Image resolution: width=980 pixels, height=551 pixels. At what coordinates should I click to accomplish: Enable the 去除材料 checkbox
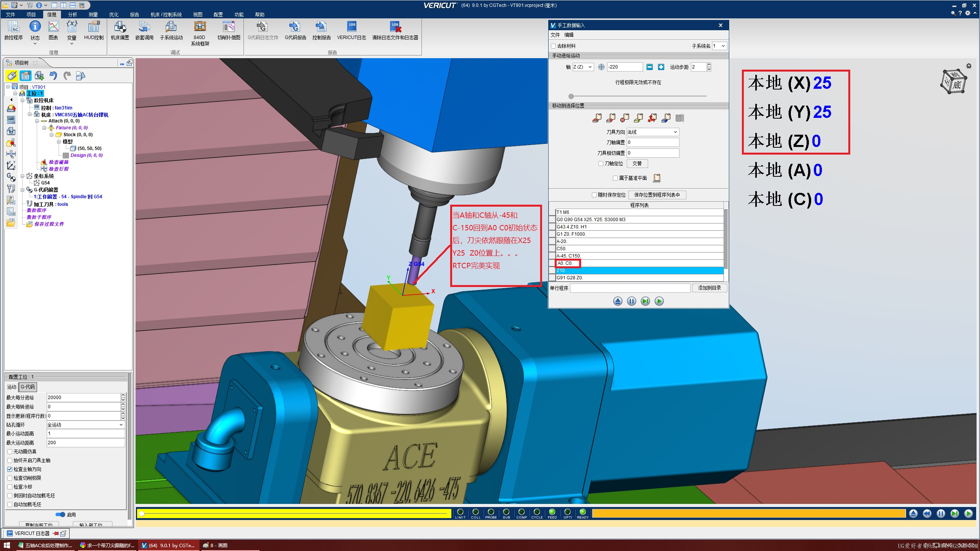pyautogui.click(x=553, y=46)
